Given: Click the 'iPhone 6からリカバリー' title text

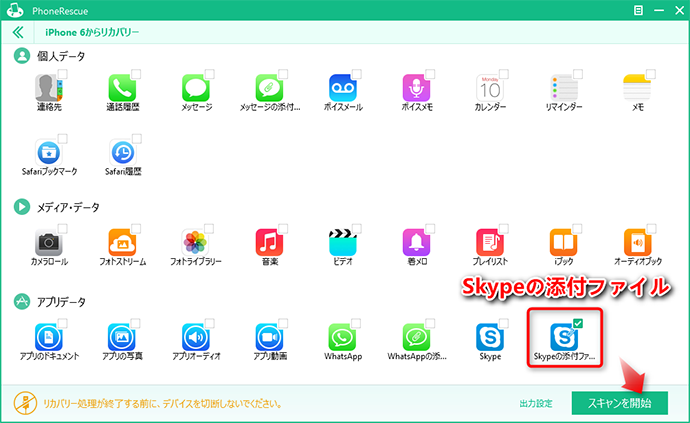Looking at the screenshot, I should pyautogui.click(x=92, y=32).
